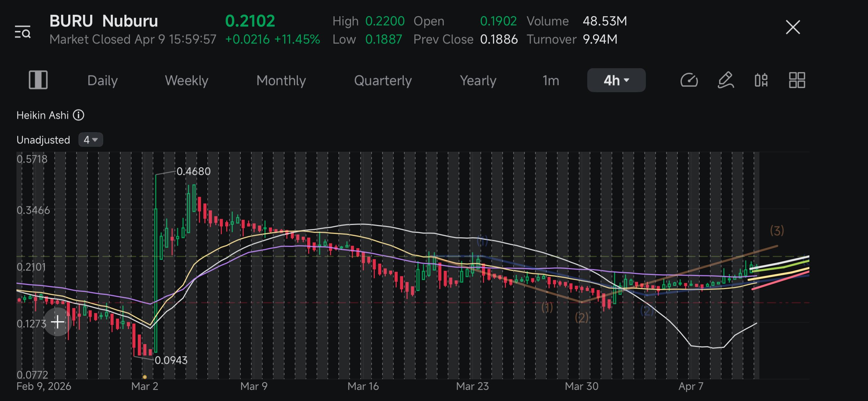Switch to the Yearly timeframe
This screenshot has height=401, width=868.
[x=478, y=81]
